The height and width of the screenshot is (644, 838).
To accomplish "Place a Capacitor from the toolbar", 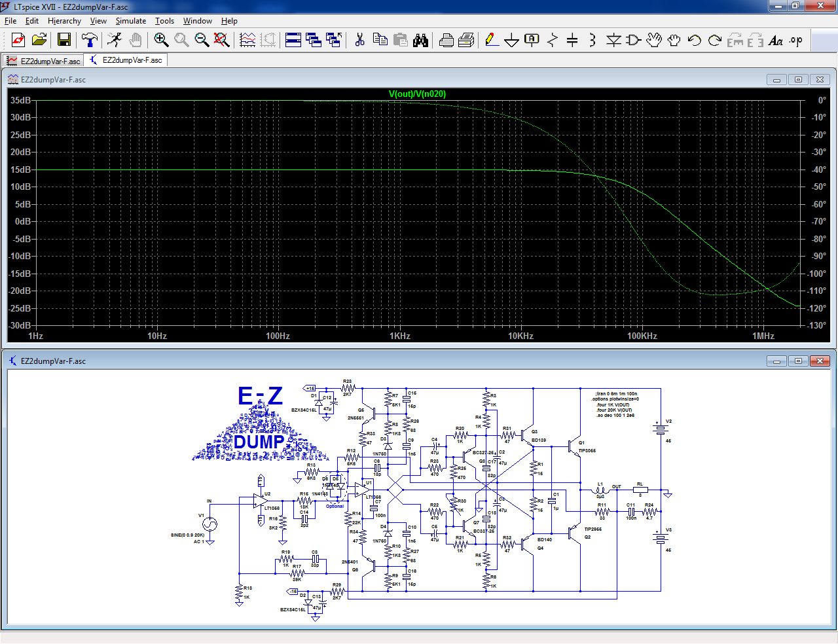I will 572,40.
